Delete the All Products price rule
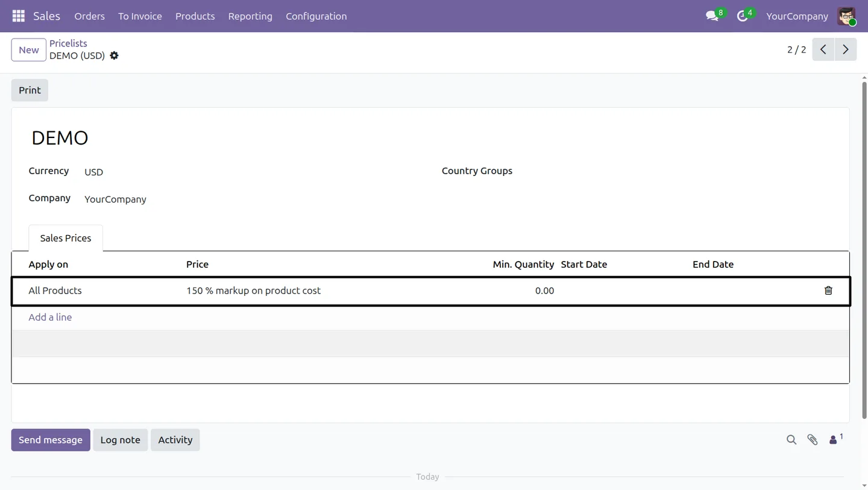The height and width of the screenshot is (490, 868). 828,291
